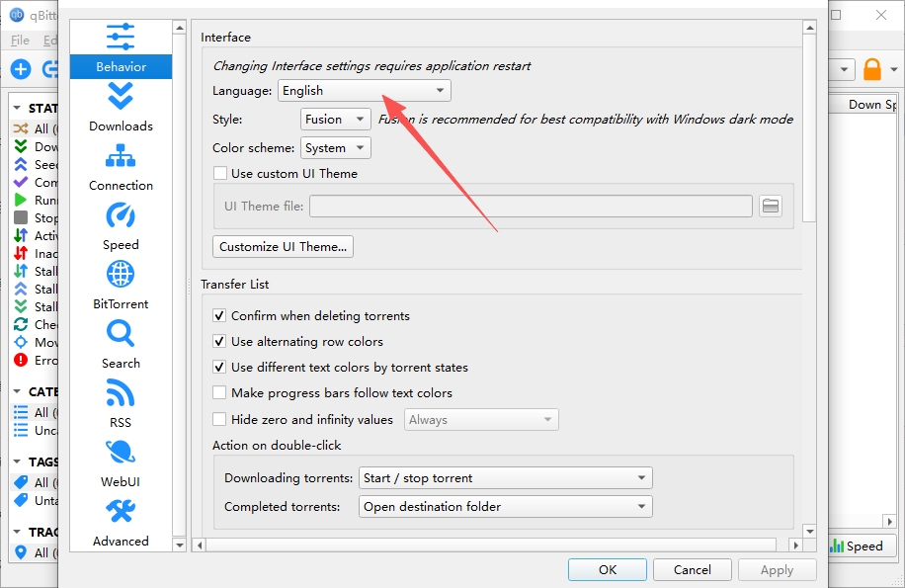The height and width of the screenshot is (588, 905).
Task: Select the Seeding status filter icon
Action: 21,164
